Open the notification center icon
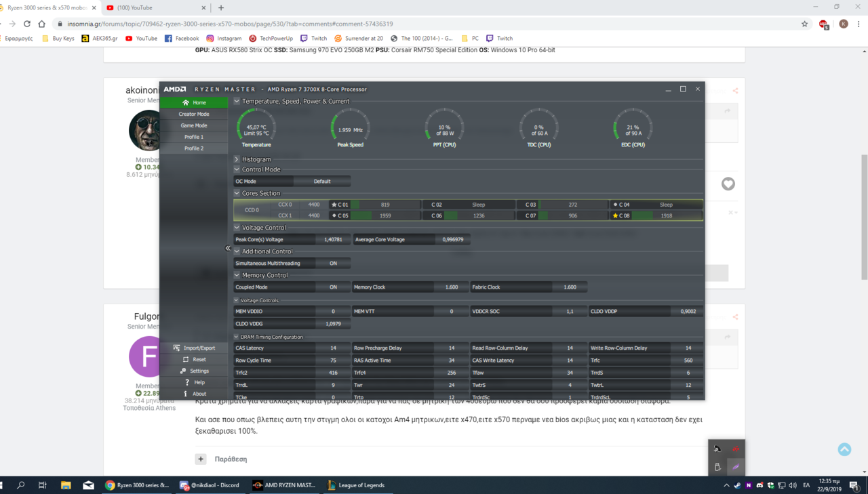This screenshot has width=868, height=494. (854, 485)
